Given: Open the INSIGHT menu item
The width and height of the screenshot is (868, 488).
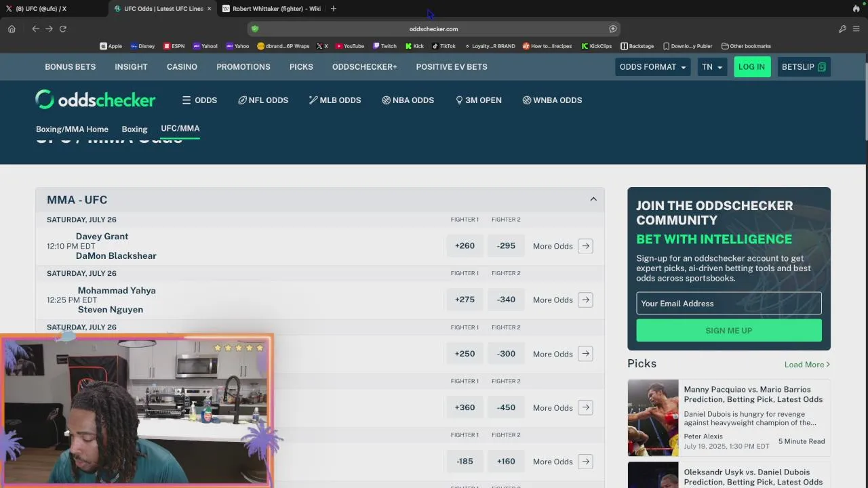Looking at the screenshot, I should click(x=131, y=67).
